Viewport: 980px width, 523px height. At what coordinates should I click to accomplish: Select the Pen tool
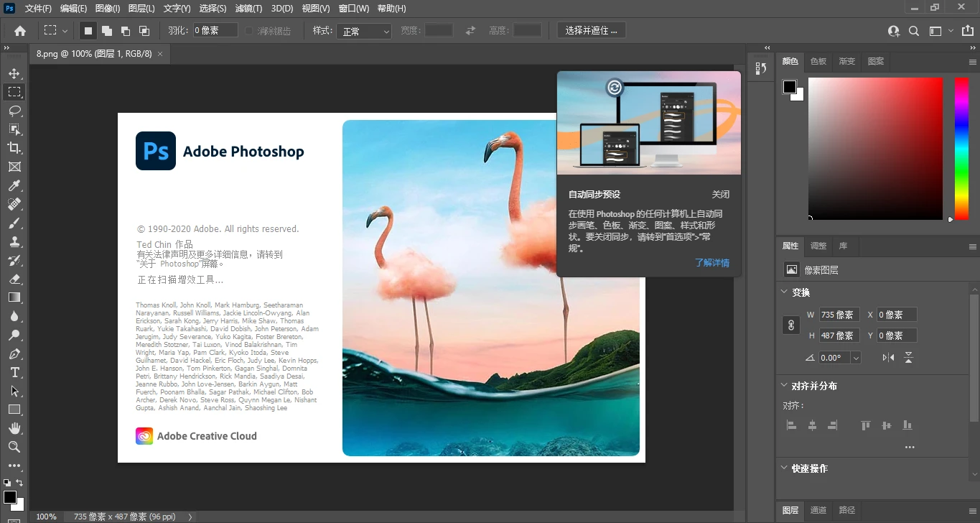click(14, 353)
